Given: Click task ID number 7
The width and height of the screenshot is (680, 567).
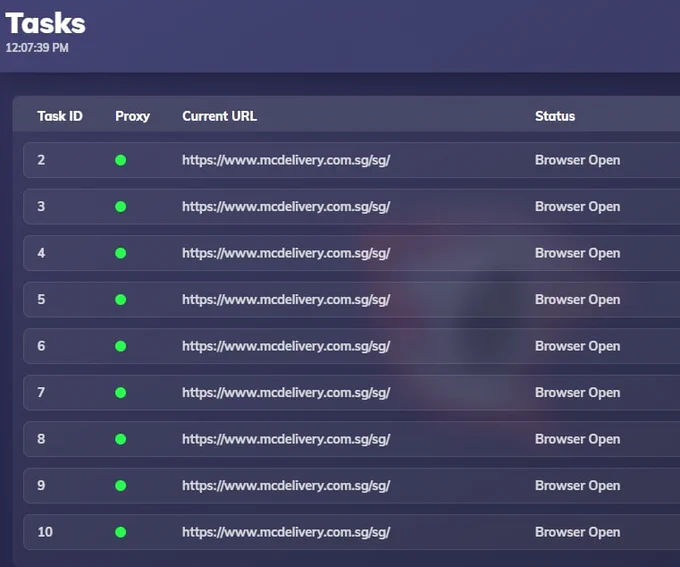Looking at the screenshot, I should click(41, 393).
